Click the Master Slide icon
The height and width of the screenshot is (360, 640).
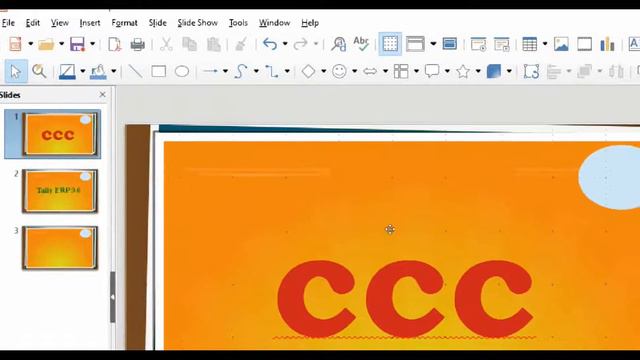pos(449,44)
